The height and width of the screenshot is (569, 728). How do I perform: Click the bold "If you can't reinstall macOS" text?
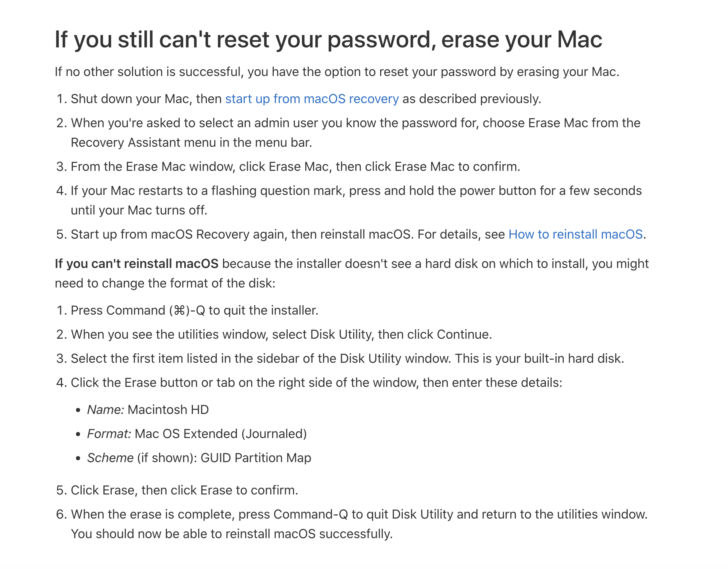pyautogui.click(x=136, y=263)
